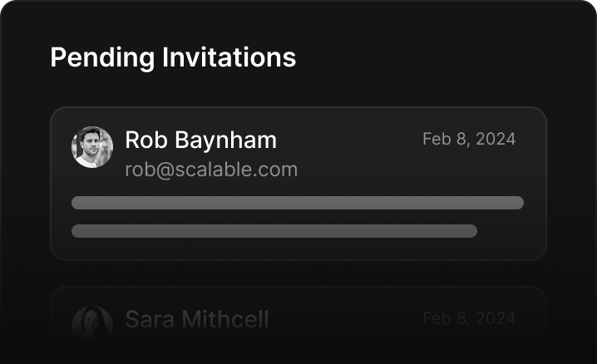
Task: Click Sara Mithcell's Feb 8, 2024 date
Action: tap(469, 319)
